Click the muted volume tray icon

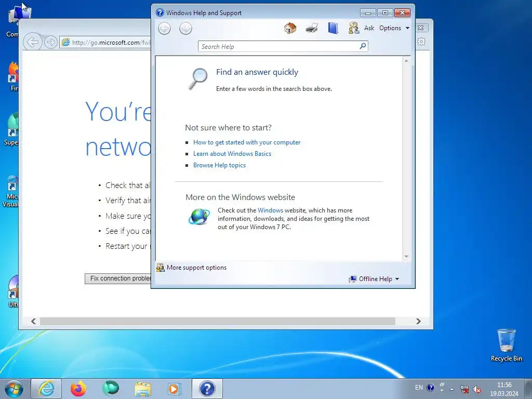(x=477, y=389)
